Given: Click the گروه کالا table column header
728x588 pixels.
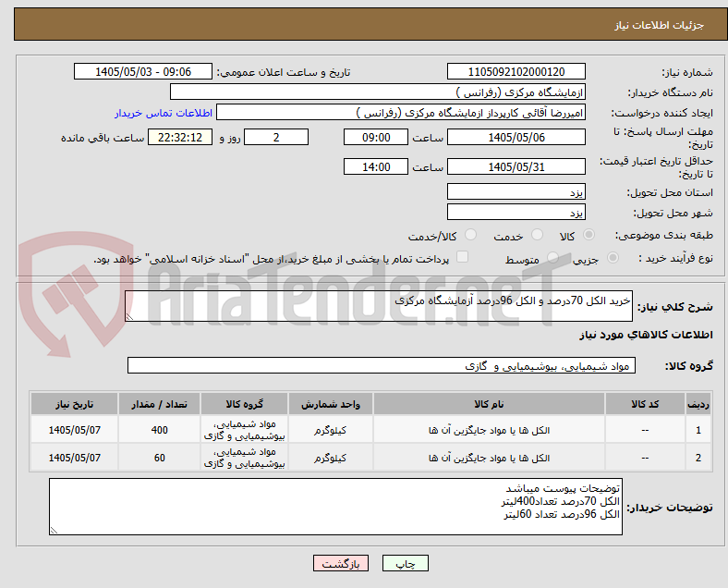Looking at the screenshot, I should [244, 404].
